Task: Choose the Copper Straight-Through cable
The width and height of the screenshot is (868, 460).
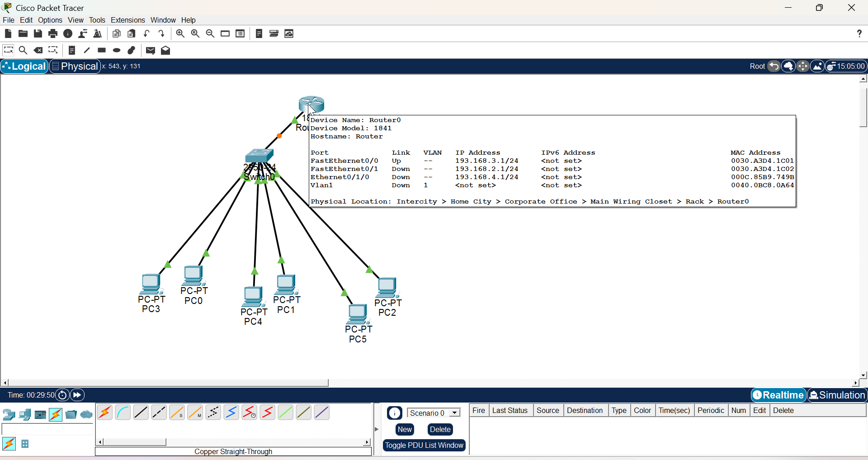Action: [x=141, y=413]
